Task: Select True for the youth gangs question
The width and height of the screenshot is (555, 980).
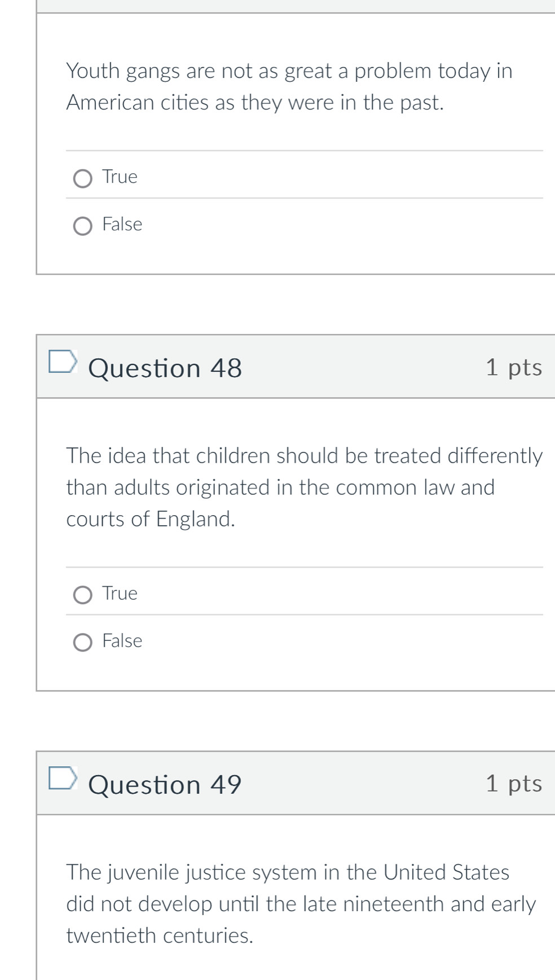Action: (x=83, y=179)
